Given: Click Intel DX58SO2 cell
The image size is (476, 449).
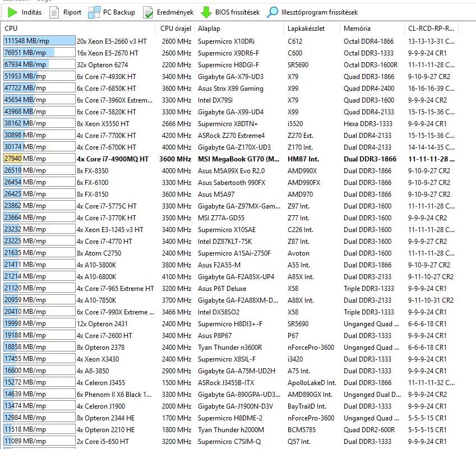Looking at the screenshot, I should 219,312.
